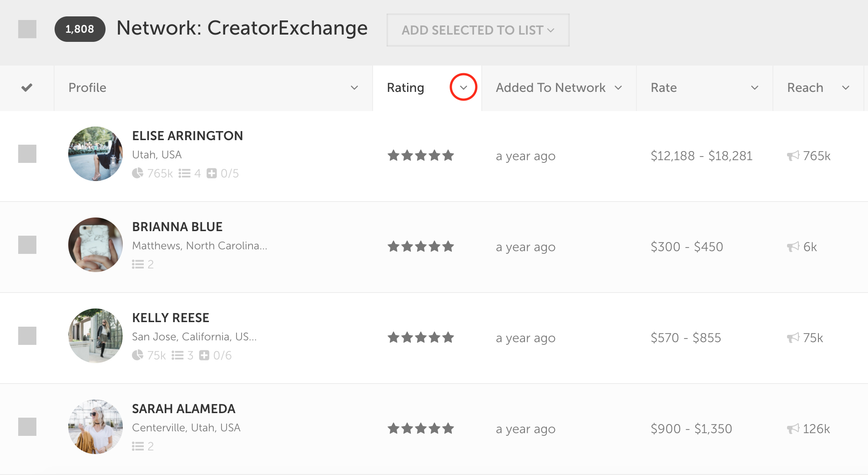Click the megaphone reach icon for Kelly Reese
Viewport: 868px width, 475px height.
point(793,338)
